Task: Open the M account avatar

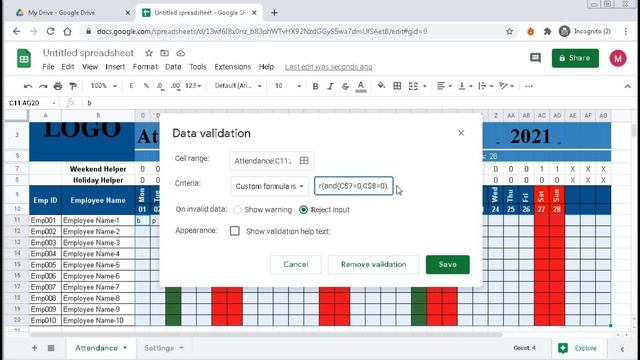Action: coord(618,58)
